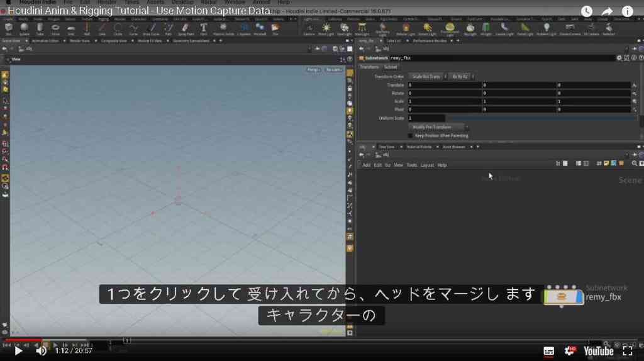The width and height of the screenshot is (644, 361).
Task: Open the network editor Add menu
Action: pos(367,165)
